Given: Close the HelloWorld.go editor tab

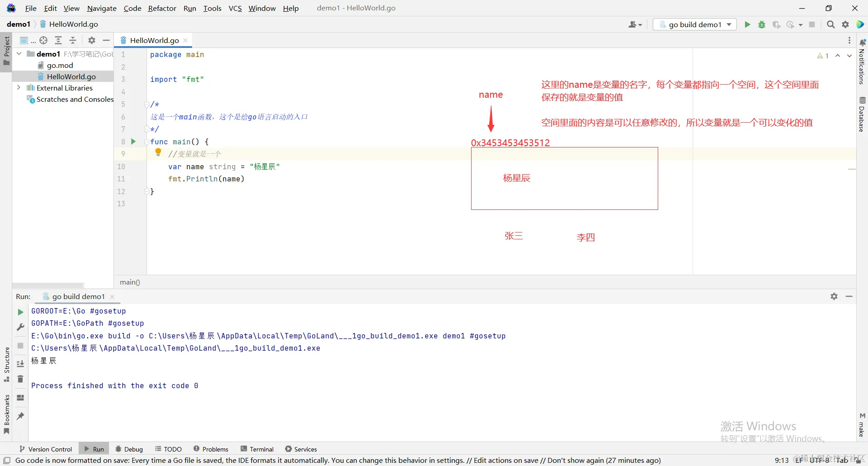Looking at the screenshot, I should [185, 40].
